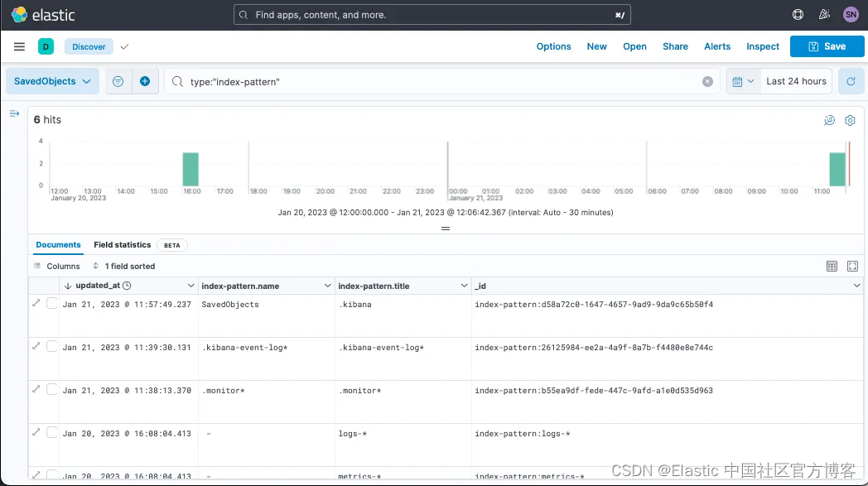Expand document row for logs-*
The image size is (868, 486).
[x=36, y=433]
